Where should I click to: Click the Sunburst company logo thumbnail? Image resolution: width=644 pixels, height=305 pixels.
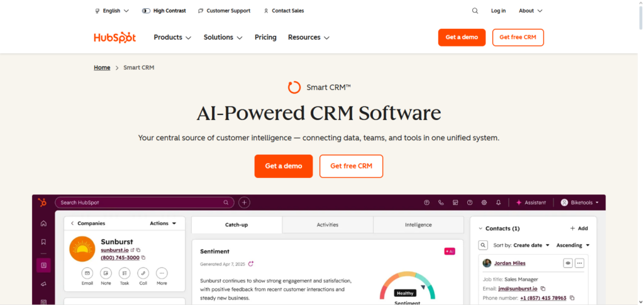pos(82,249)
